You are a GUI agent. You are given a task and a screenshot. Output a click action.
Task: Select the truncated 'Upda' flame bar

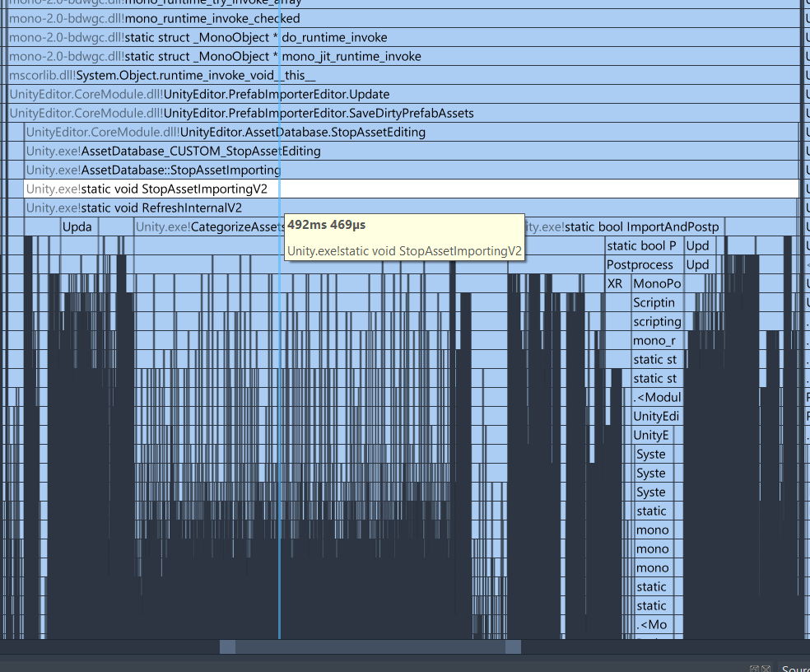(x=80, y=227)
